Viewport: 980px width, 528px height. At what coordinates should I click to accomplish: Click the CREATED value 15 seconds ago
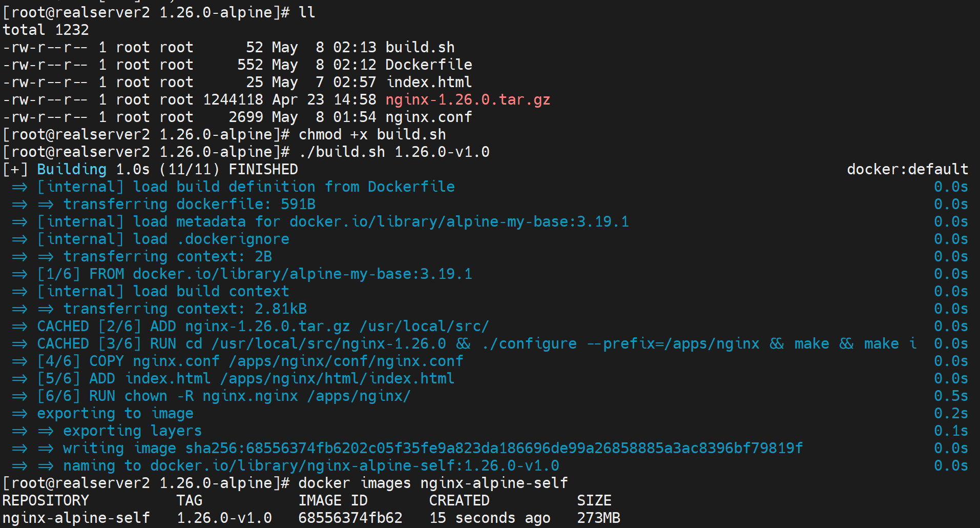click(x=490, y=518)
